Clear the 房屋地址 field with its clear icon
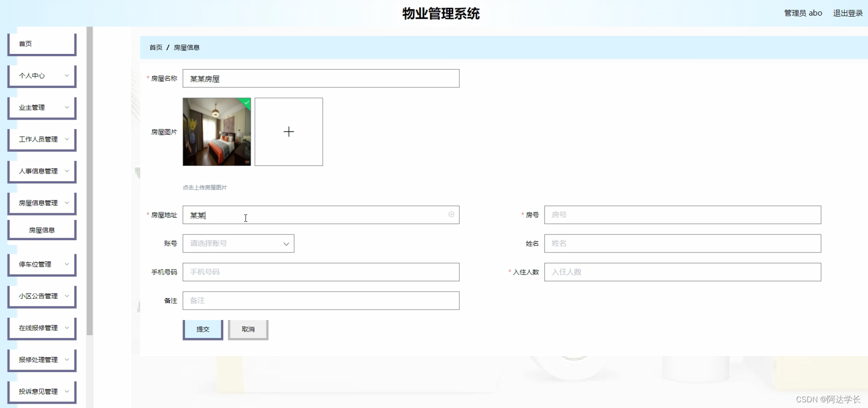The height and width of the screenshot is (408, 868). point(451,215)
